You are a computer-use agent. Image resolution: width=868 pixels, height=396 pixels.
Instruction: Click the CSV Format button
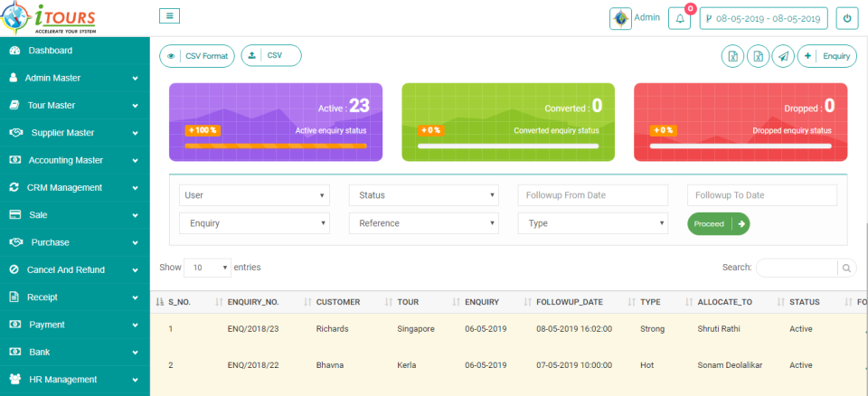[197, 56]
